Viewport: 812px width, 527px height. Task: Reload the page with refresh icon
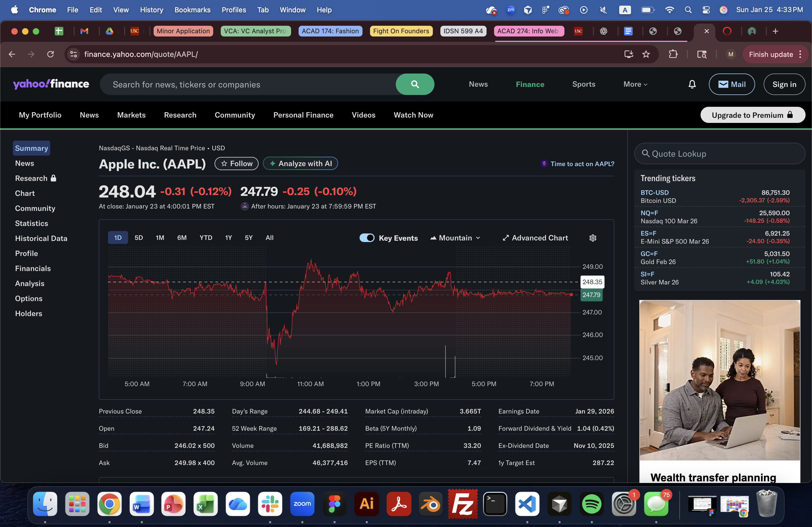pyautogui.click(x=50, y=54)
